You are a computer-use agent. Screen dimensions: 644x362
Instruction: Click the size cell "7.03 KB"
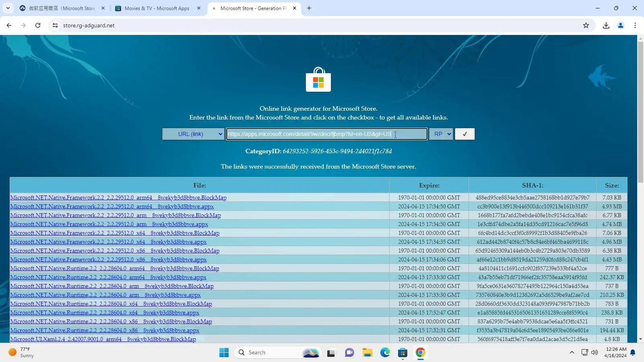click(x=612, y=197)
